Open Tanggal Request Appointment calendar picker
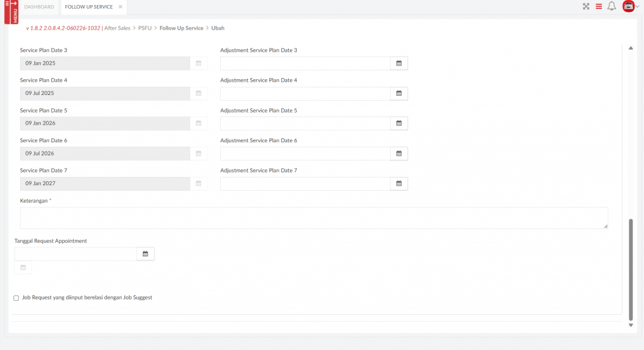 click(145, 254)
